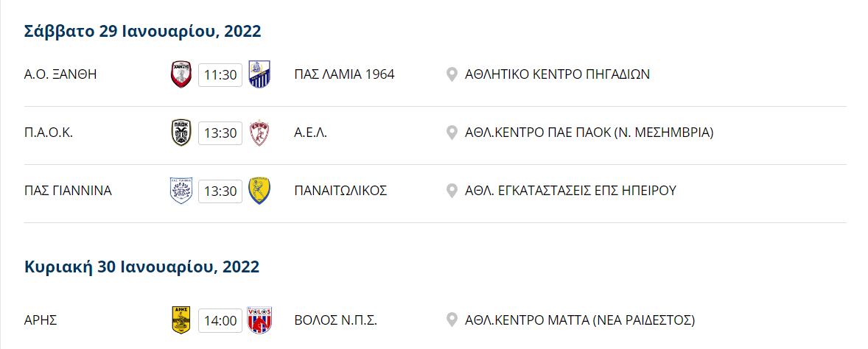Click the ΠΑΣ ΛΑΜΙΑ 1964 crest

click(259, 74)
